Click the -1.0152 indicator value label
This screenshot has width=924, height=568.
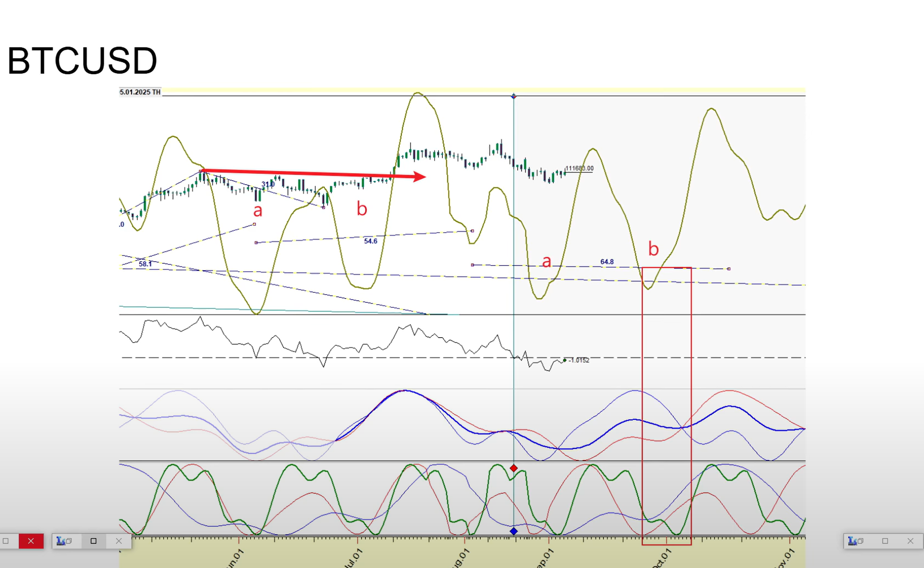(579, 360)
